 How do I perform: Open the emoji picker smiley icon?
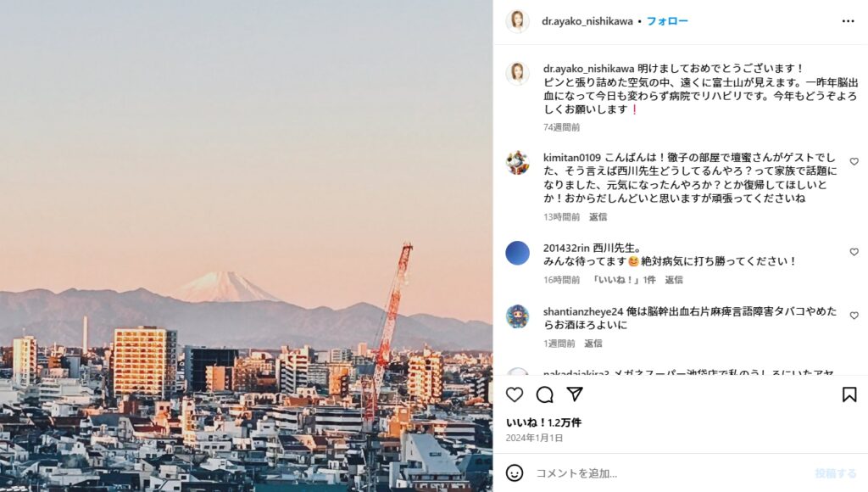pos(515,472)
